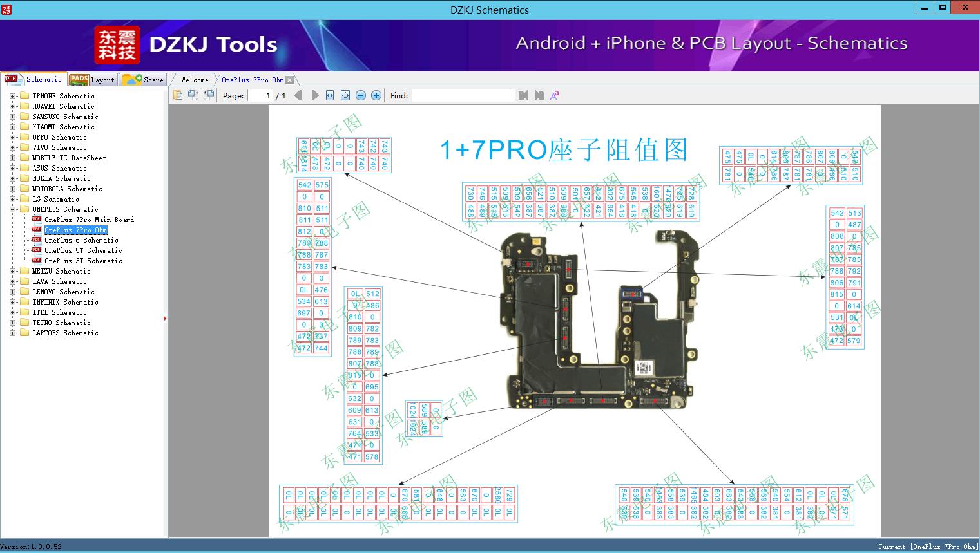The height and width of the screenshot is (553, 980).
Task: Switch to the PADS Layout tab
Action: (92, 80)
